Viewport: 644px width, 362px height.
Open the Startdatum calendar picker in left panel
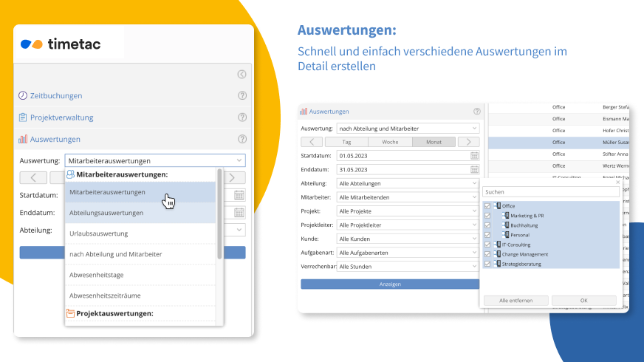239,195
